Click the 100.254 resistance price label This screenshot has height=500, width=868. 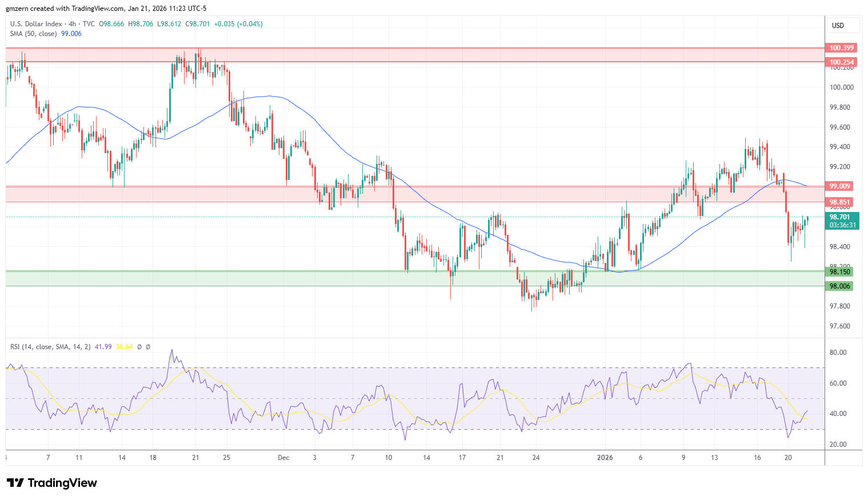tap(842, 62)
